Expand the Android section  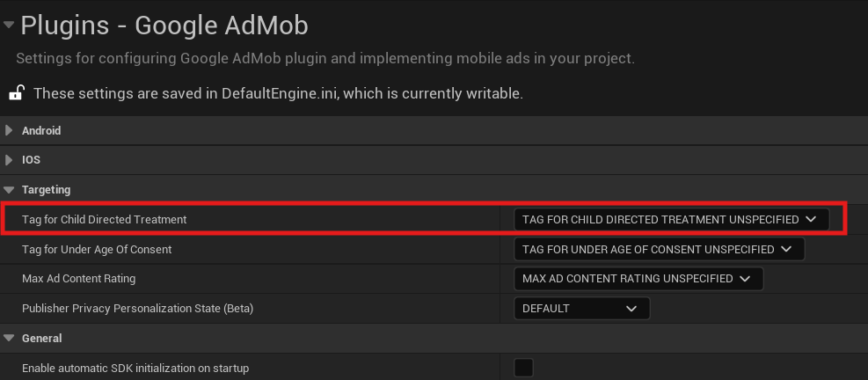tap(10, 131)
